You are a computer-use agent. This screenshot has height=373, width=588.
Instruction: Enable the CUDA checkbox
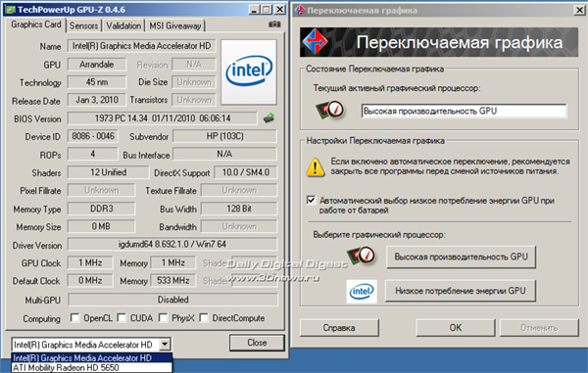pos(122,318)
